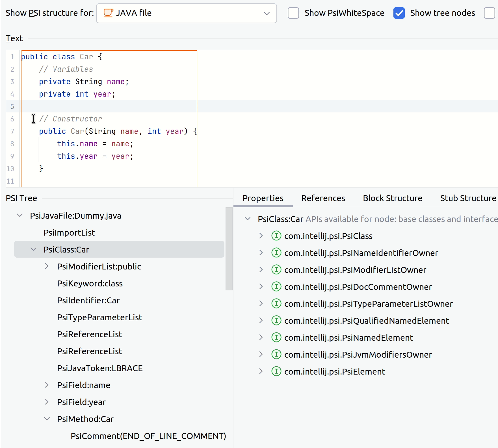Open the Block Structure tab
The height and width of the screenshot is (448, 498).
tap(392, 198)
